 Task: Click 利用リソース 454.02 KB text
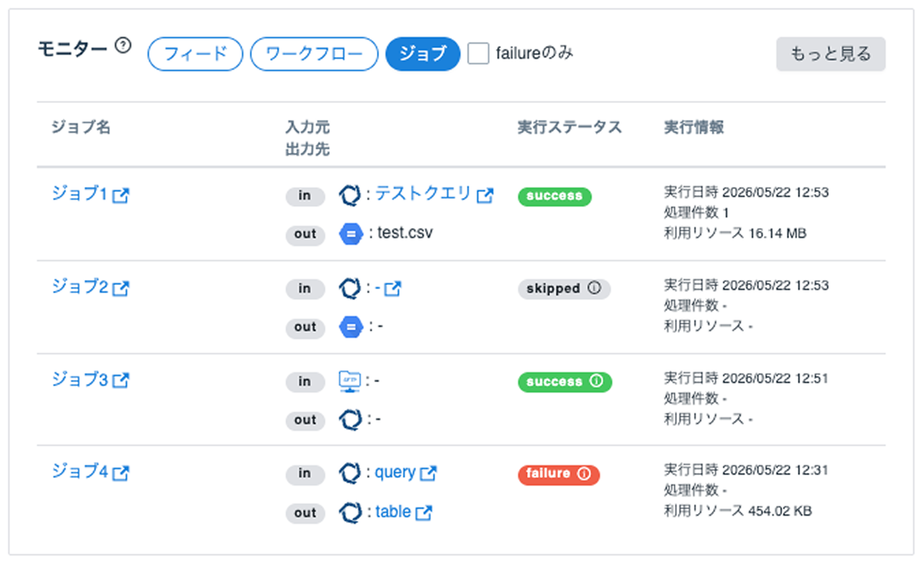738,511
